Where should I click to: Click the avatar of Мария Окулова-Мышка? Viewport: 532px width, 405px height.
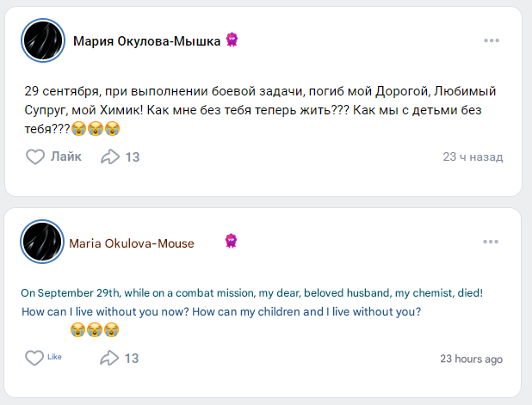click(42, 40)
